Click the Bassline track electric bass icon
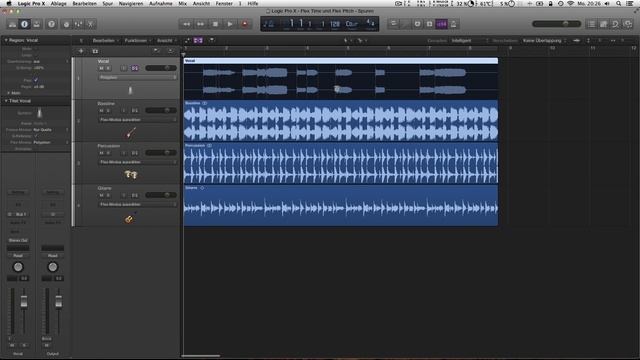640x360 pixels. pos(131,133)
